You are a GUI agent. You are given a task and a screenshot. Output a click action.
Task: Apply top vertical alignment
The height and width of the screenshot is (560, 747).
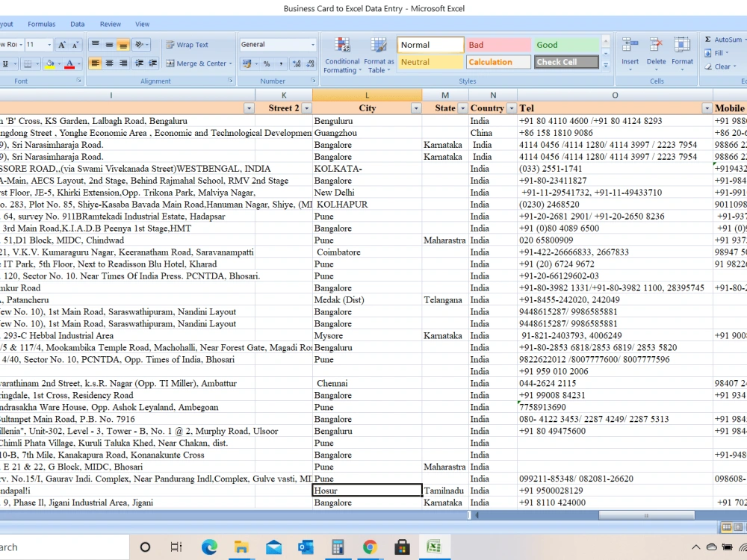[96, 45]
